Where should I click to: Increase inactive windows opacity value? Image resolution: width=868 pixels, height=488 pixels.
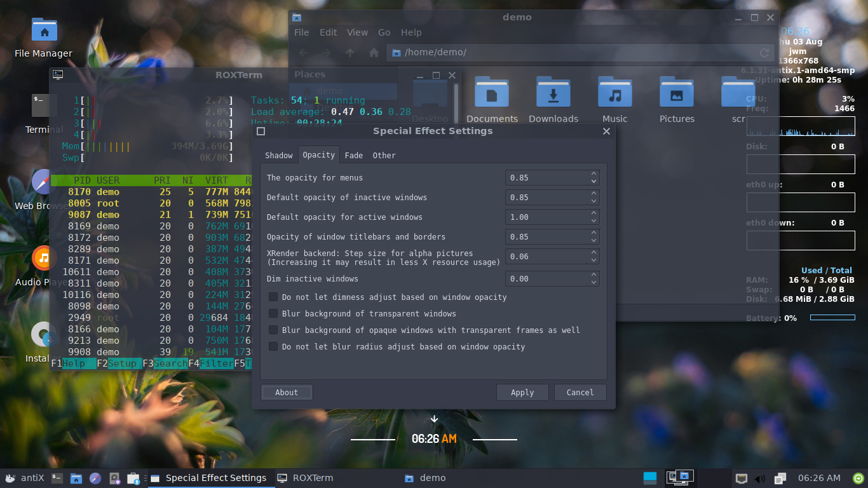coord(593,194)
